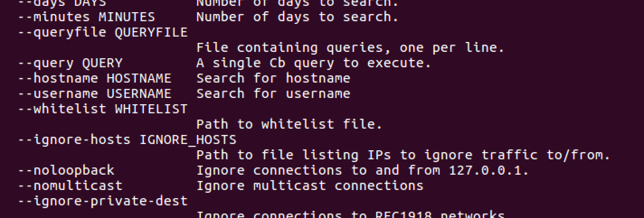The image size is (644, 218).
Task: Click the --ignore-private-dest option line
Action: 103,201
